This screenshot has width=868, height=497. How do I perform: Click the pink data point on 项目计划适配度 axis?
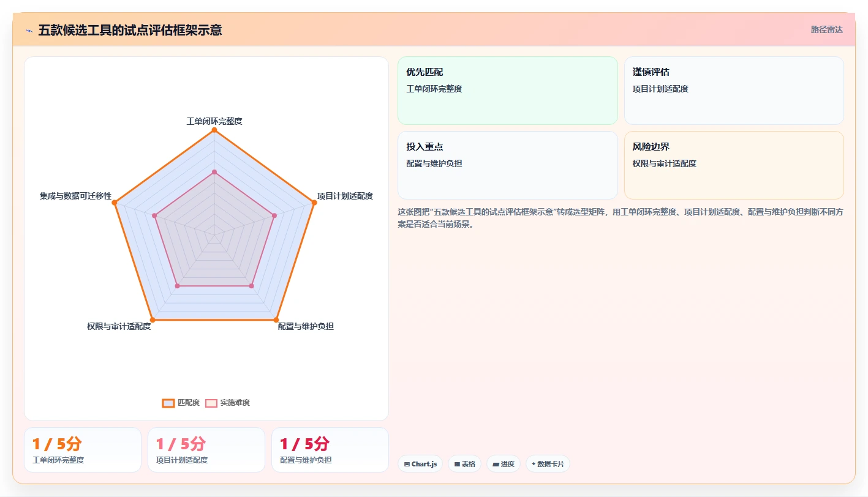(274, 215)
